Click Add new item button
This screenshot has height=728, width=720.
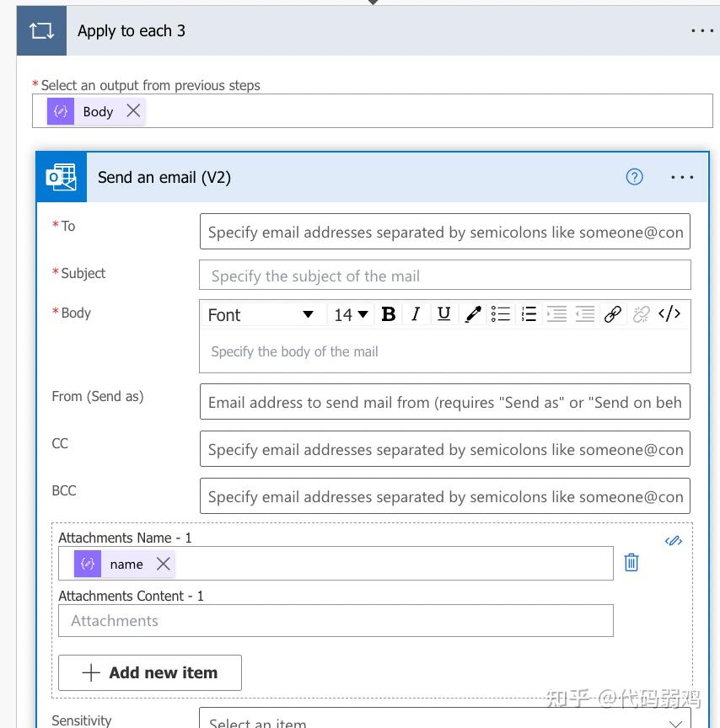tap(149, 672)
